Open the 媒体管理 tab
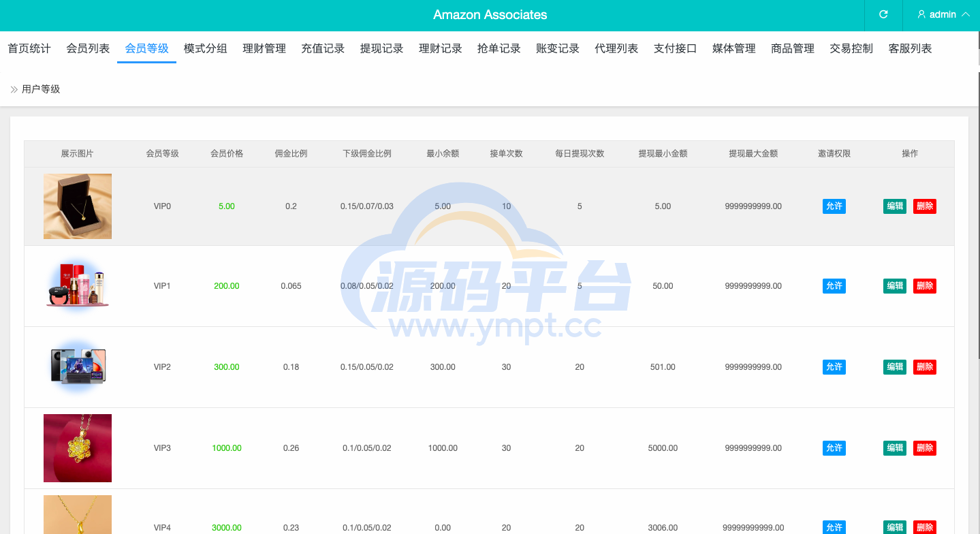This screenshot has width=980, height=534. coord(734,48)
